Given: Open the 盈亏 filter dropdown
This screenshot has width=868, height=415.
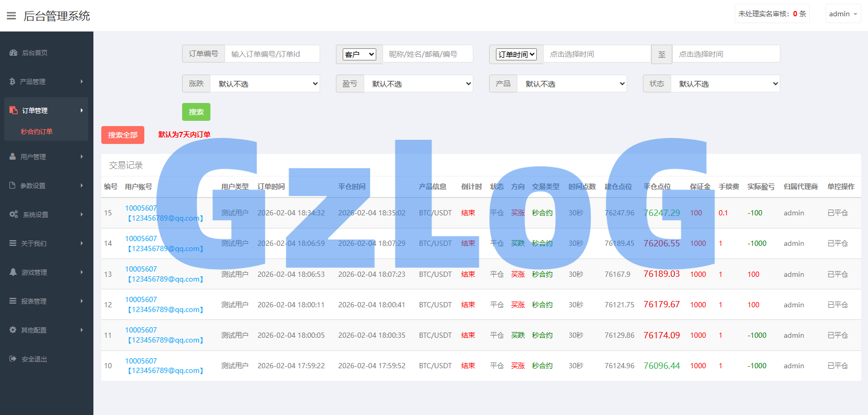Looking at the screenshot, I should click(x=418, y=84).
